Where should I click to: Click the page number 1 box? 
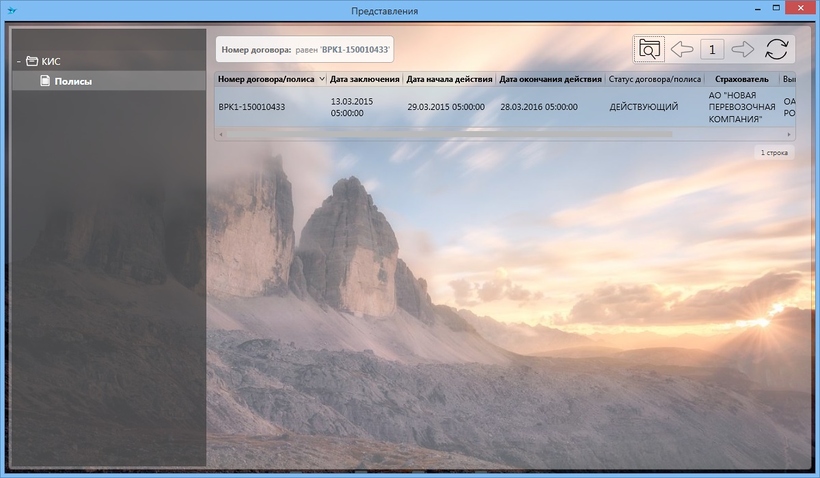point(712,49)
